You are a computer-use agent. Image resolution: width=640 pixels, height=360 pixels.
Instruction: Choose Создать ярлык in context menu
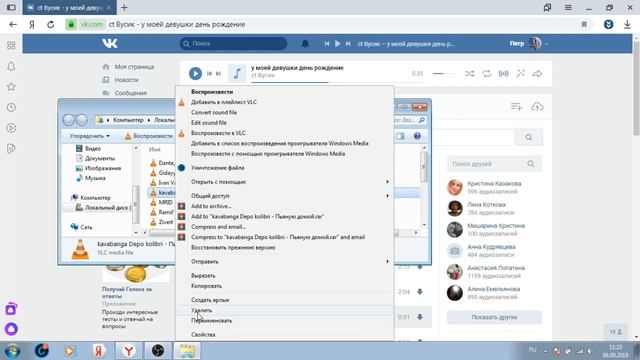285,300
